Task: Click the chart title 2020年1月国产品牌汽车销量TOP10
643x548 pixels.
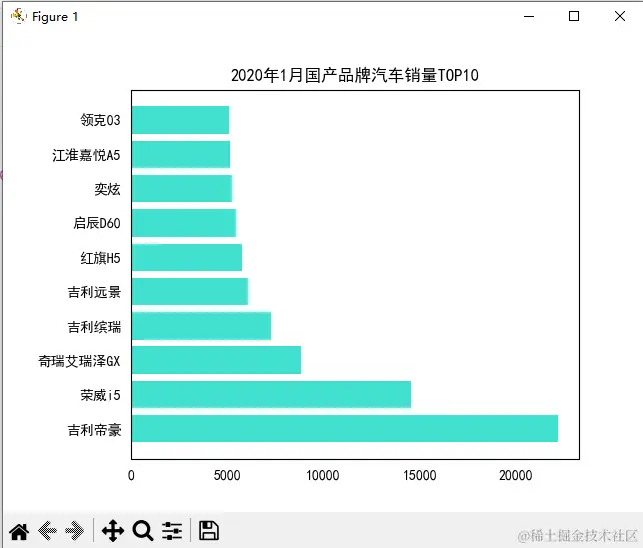Action: (x=355, y=75)
